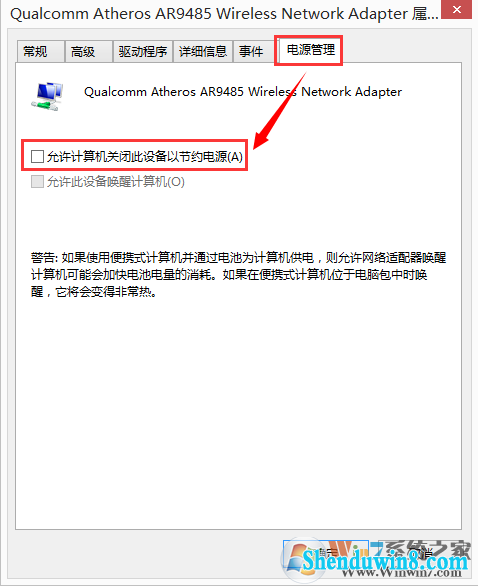Screen dimensions: 478x586
Task: Click the 允许此设备唤醒计算机(O) label text
Action: (x=116, y=182)
